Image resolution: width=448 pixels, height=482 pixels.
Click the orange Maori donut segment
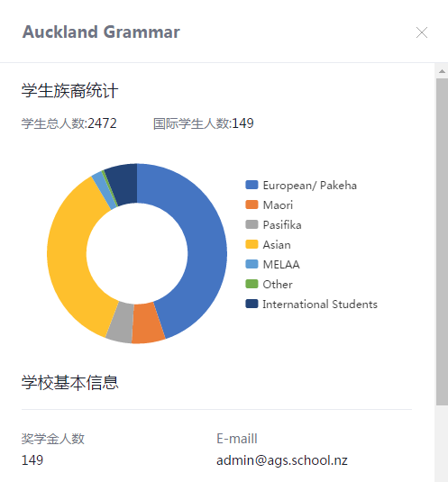coord(147,323)
